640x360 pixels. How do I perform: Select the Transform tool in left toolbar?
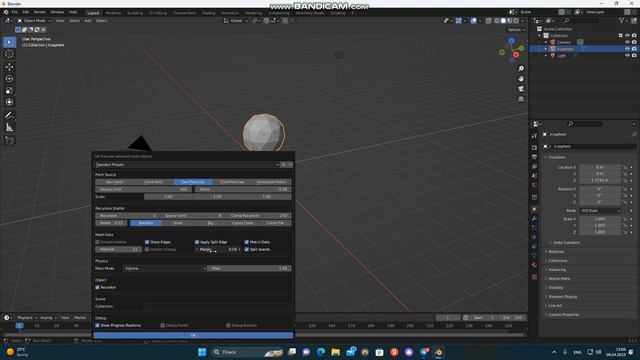pos(9,102)
